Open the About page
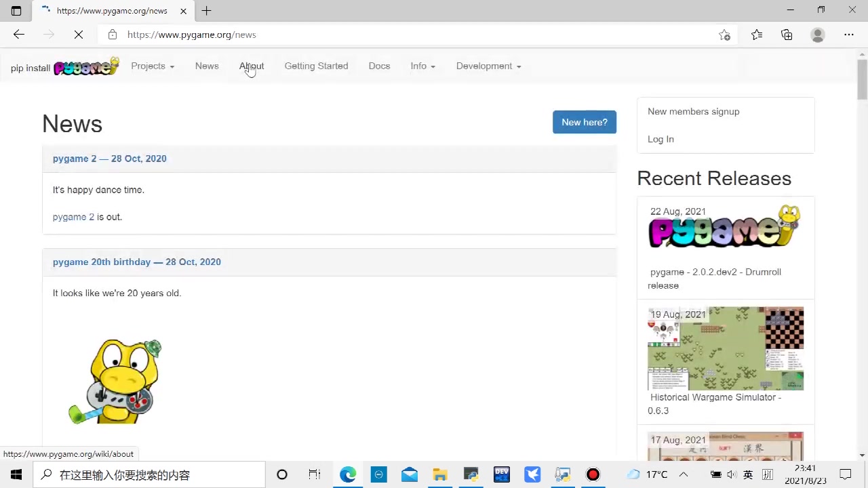 [x=252, y=66]
